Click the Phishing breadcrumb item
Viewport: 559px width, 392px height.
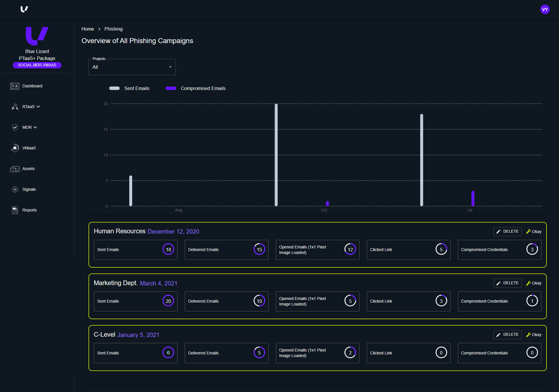point(113,29)
